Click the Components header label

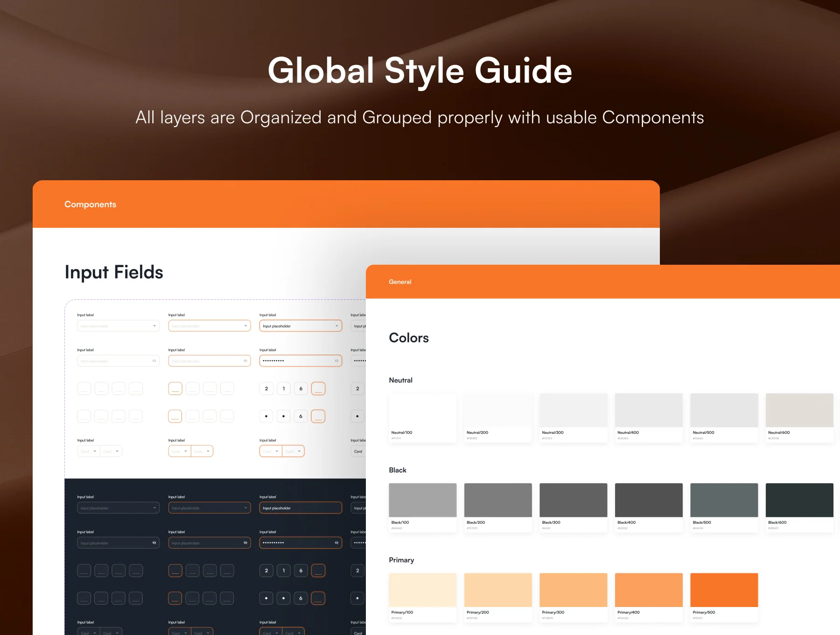pyautogui.click(x=90, y=205)
